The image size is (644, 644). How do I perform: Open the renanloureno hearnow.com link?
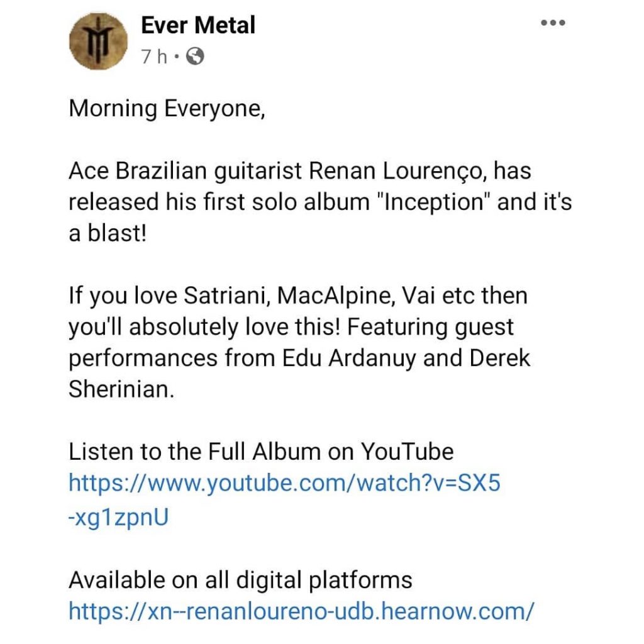[x=301, y=611]
